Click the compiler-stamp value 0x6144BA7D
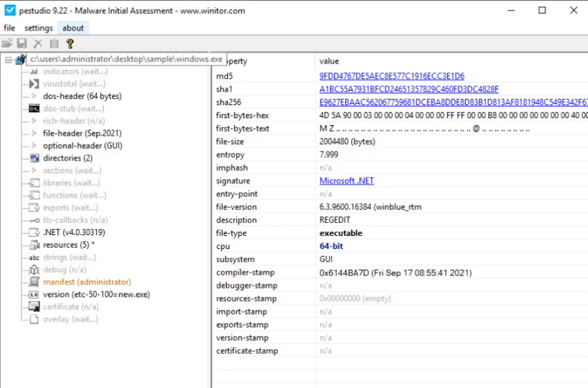The height and width of the screenshot is (388, 588). (395, 273)
